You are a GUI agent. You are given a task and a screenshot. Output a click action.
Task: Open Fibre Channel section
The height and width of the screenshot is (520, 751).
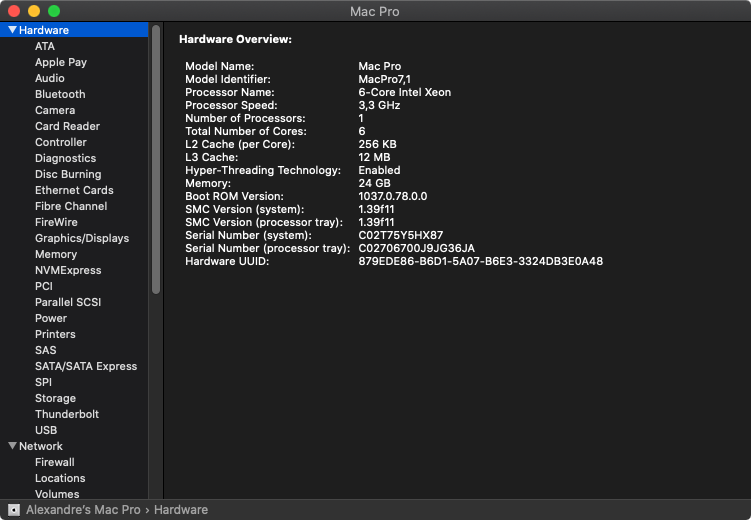click(71, 206)
